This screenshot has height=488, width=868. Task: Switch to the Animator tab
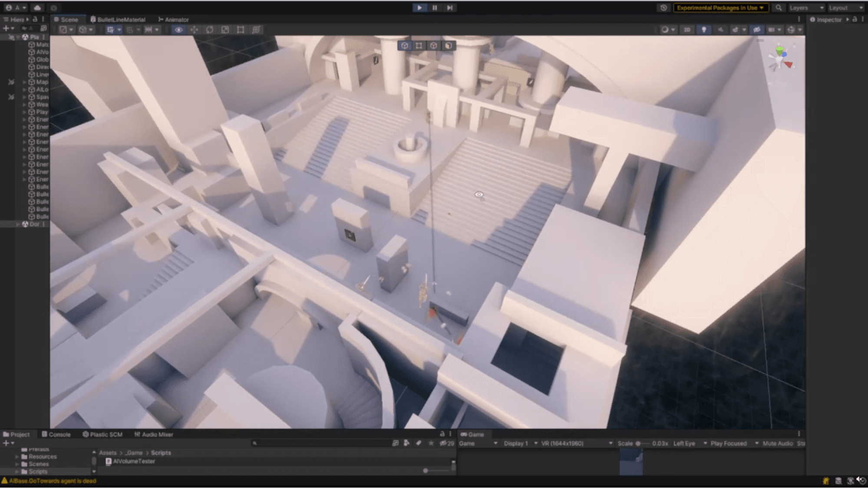click(173, 19)
